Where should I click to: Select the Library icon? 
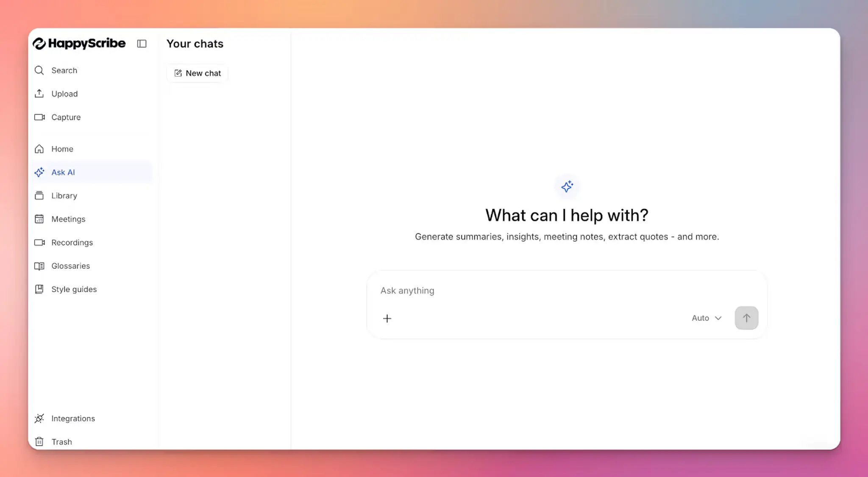tap(39, 195)
